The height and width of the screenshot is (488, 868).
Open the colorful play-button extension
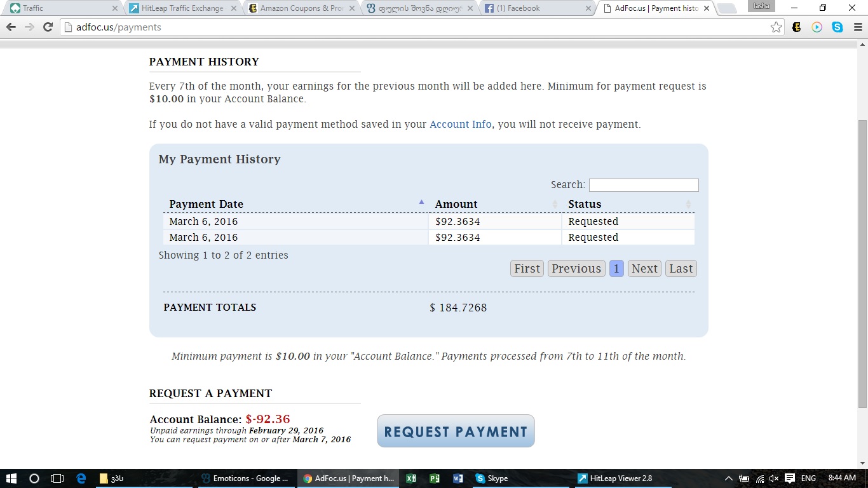817,27
